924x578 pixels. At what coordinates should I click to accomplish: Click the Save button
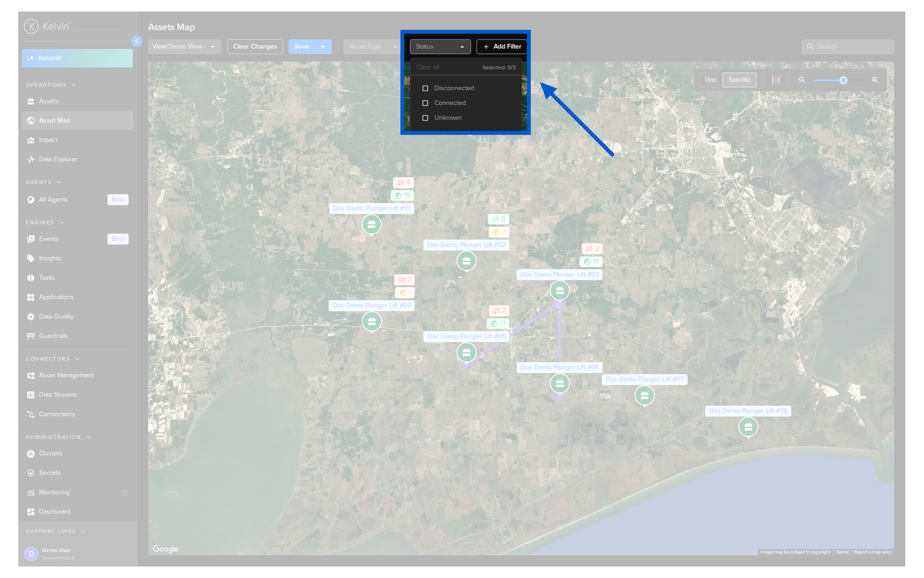(302, 47)
